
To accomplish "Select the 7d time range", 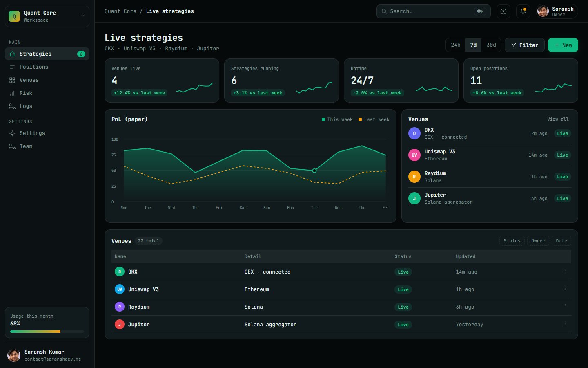I will point(473,45).
